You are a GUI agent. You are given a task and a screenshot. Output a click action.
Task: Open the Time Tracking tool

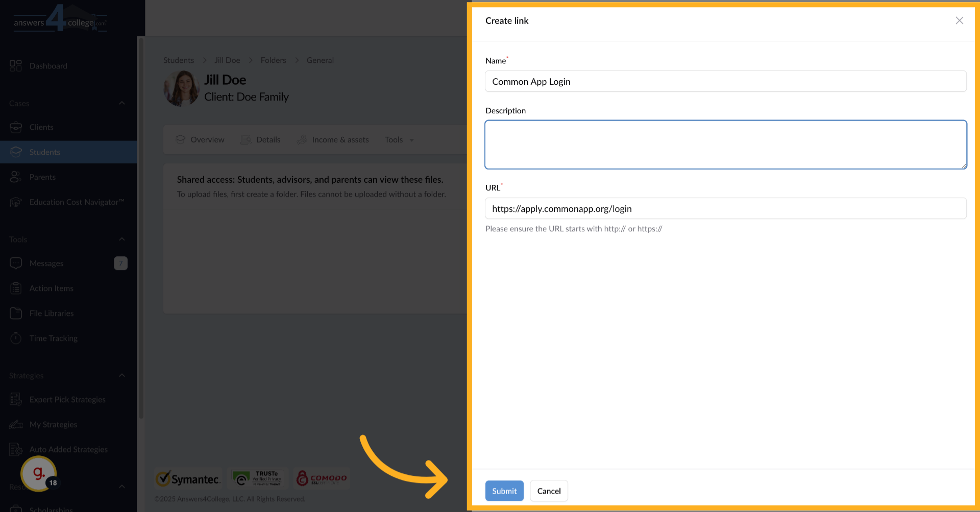coord(52,338)
